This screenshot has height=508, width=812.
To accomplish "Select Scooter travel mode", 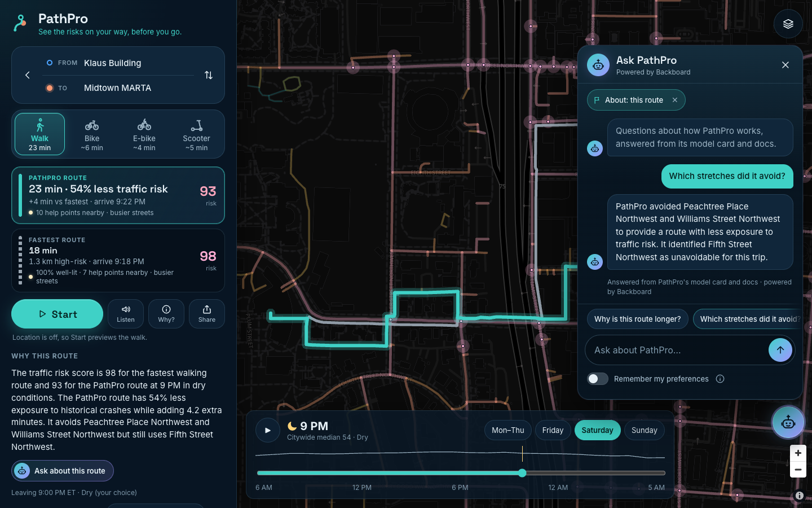I will 196,134.
